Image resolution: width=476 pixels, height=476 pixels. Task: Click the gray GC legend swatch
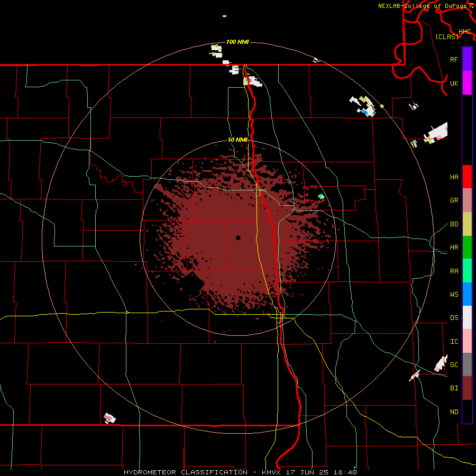pos(467,364)
